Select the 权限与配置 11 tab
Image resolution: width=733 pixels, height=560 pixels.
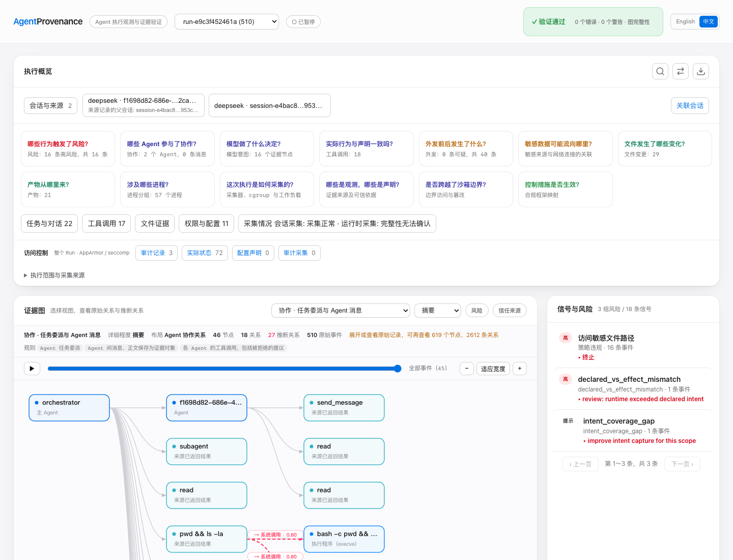(206, 223)
